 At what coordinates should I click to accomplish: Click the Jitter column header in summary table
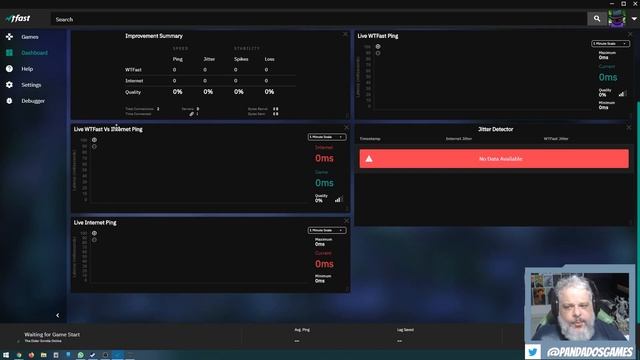pyautogui.click(x=209, y=59)
